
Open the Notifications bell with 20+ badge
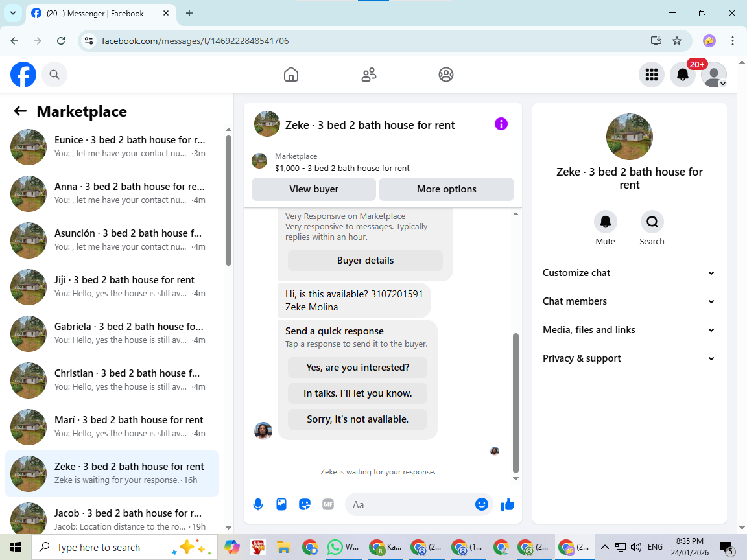click(683, 75)
